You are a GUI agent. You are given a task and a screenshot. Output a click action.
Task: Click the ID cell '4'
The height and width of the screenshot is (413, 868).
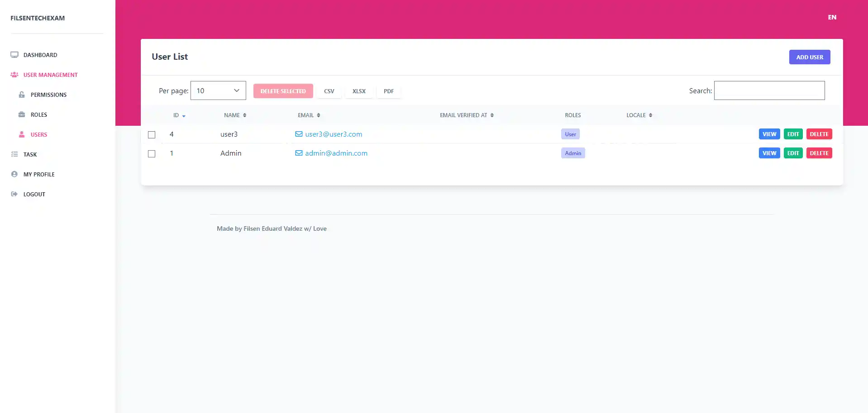tap(172, 134)
